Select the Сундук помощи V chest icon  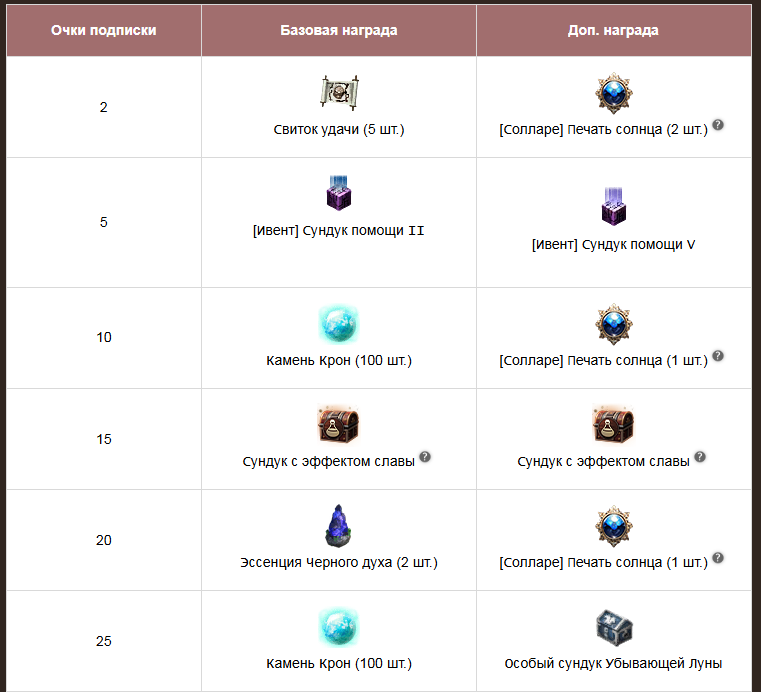tap(613, 207)
